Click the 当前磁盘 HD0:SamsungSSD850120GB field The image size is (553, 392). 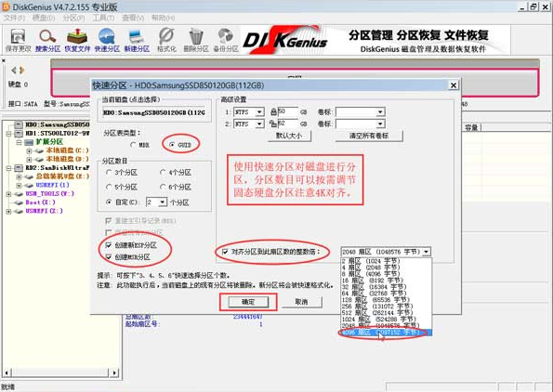153,112
